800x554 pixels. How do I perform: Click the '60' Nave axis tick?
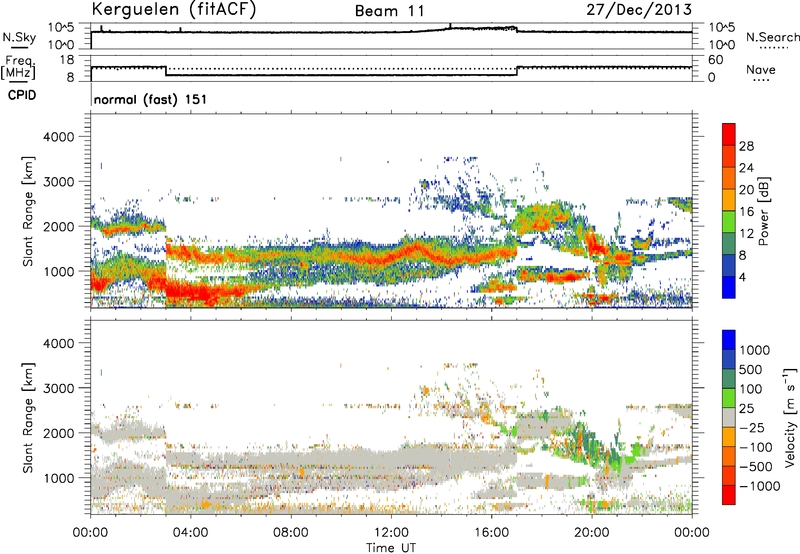715,60
